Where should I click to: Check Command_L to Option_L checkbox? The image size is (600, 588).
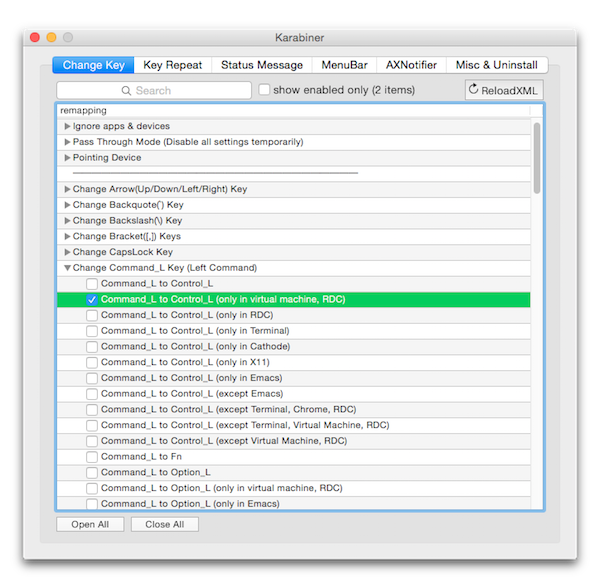(x=92, y=472)
